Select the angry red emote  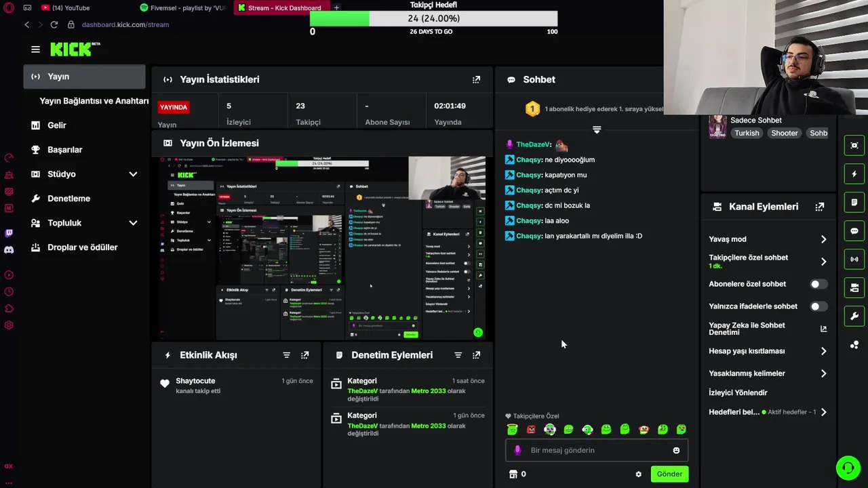tap(531, 429)
